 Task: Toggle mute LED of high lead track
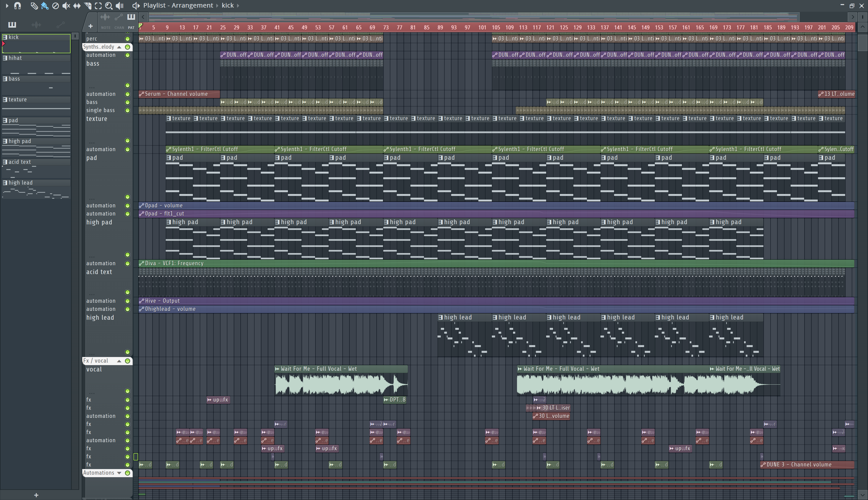pyautogui.click(x=128, y=352)
